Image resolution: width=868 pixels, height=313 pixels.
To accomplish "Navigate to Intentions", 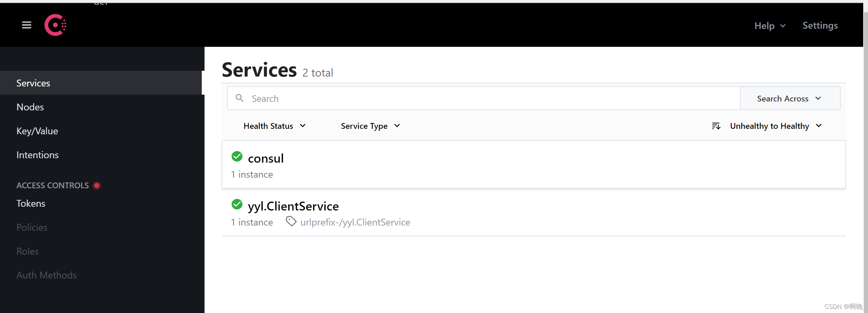I will pos(37,154).
